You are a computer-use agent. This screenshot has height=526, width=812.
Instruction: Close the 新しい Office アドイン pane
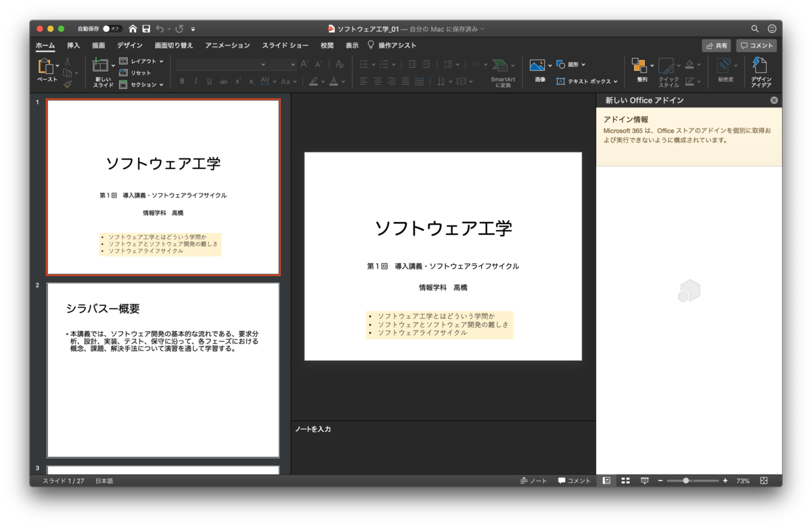[x=774, y=100]
